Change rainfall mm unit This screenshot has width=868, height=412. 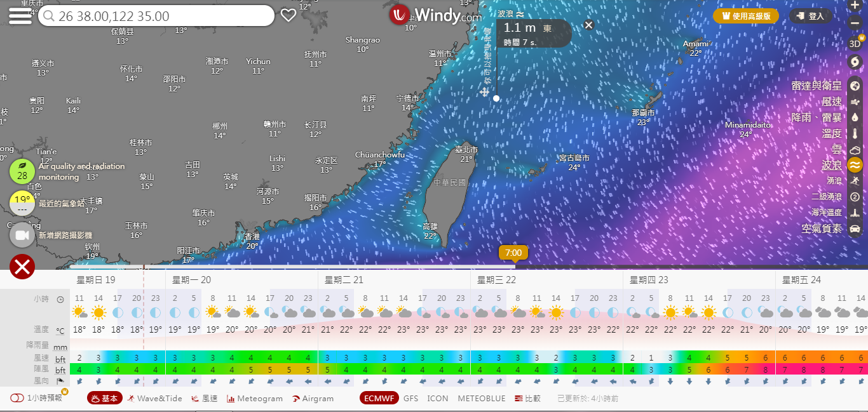[60, 347]
